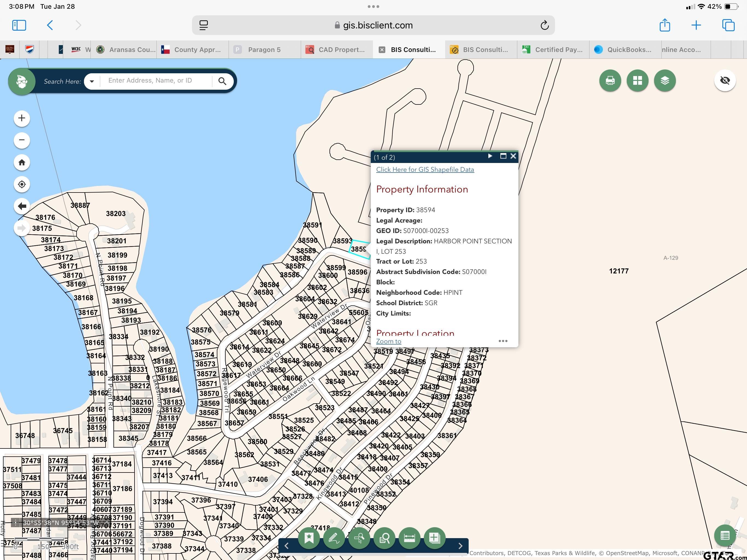The height and width of the screenshot is (560, 747).
Task: Open the query table search tool
Action: coord(384,538)
